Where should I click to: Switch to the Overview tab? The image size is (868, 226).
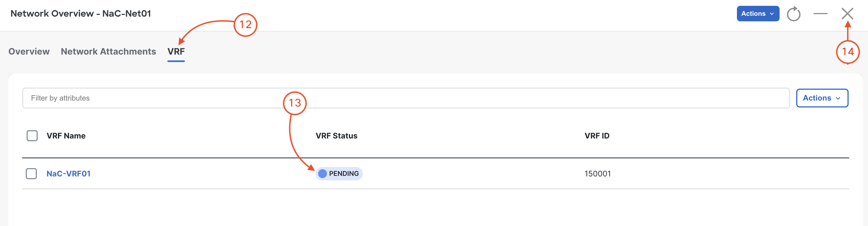click(x=29, y=51)
